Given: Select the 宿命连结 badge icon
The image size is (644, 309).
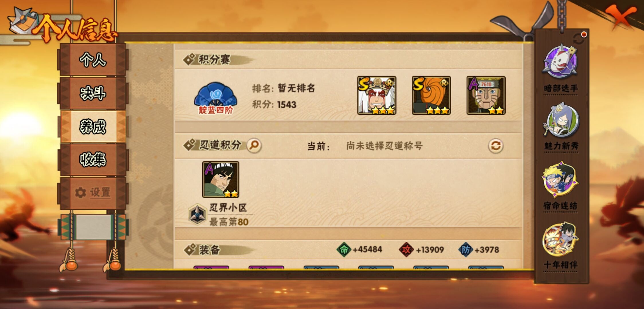Looking at the screenshot, I should [x=560, y=179].
